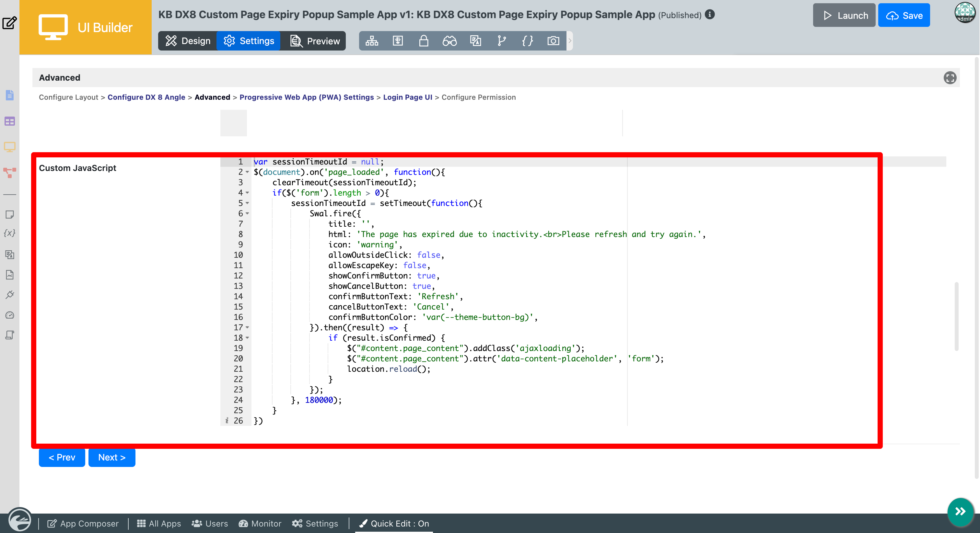Click the log scroll icon in the sidebar
Viewport: 980px width, 533px height.
(x=9, y=335)
